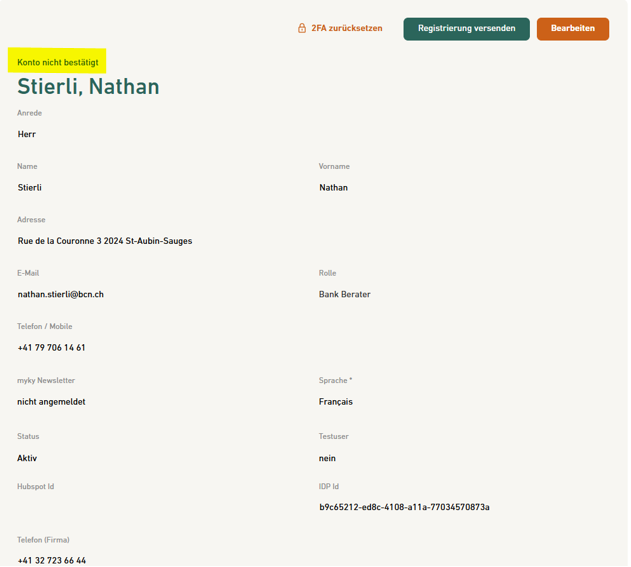Click the Rolle value Bank Berater
Viewport: 631px width, 567px height.
pyautogui.click(x=345, y=295)
